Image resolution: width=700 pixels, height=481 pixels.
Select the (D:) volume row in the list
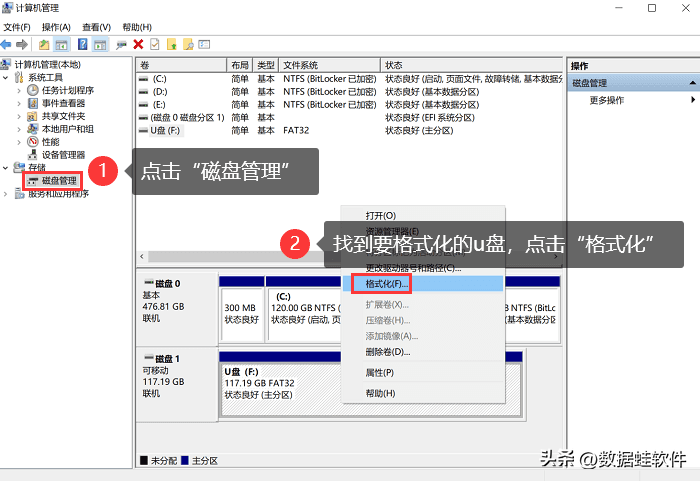tap(350, 92)
